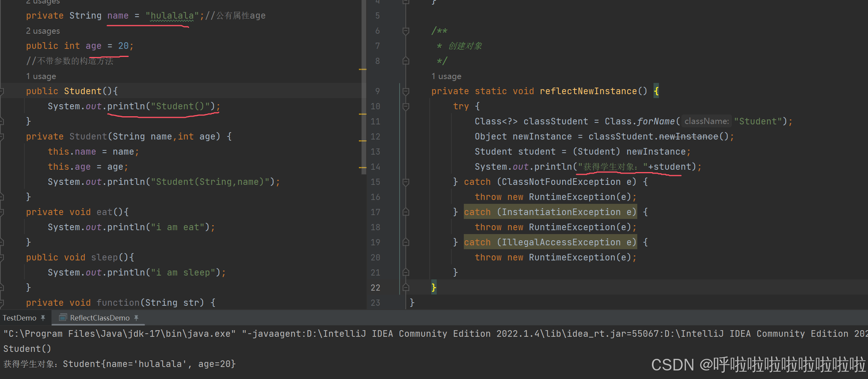Unpin the ReflectClassDemo tab

click(136, 317)
